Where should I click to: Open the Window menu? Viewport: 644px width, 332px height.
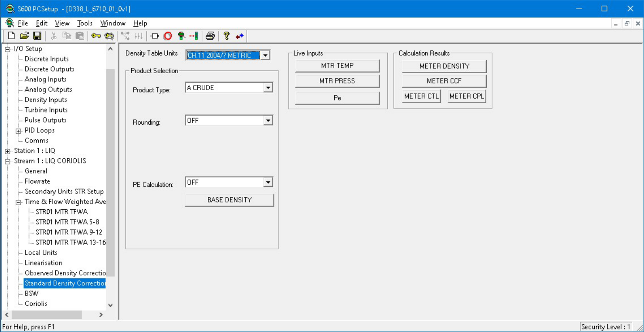pos(113,23)
